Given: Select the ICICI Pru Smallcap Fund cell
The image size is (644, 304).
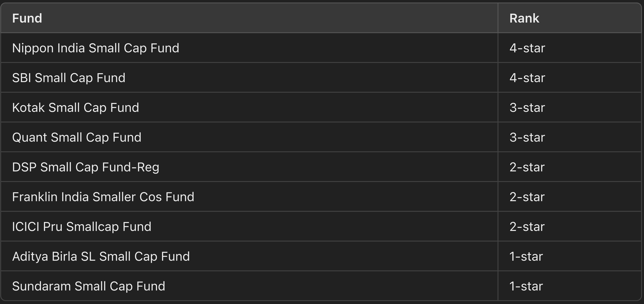Looking at the screenshot, I should click(82, 226).
